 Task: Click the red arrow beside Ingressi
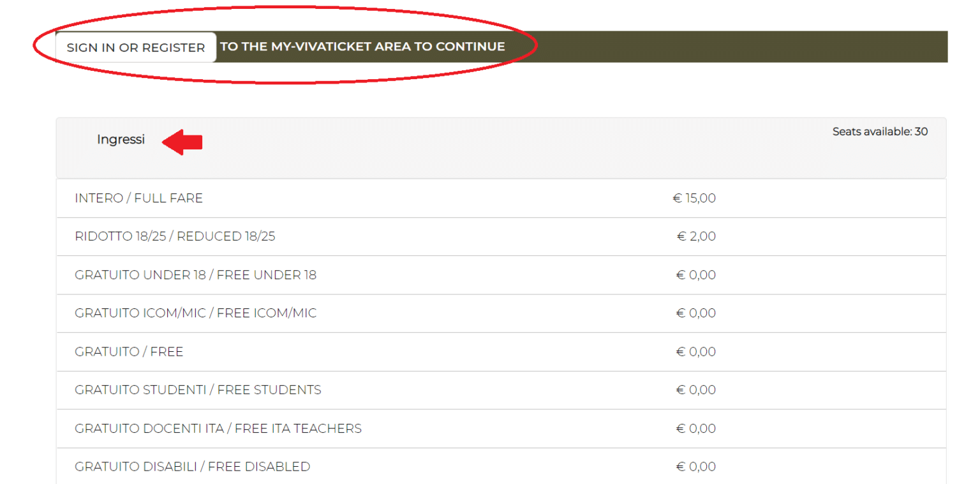(x=182, y=142)
